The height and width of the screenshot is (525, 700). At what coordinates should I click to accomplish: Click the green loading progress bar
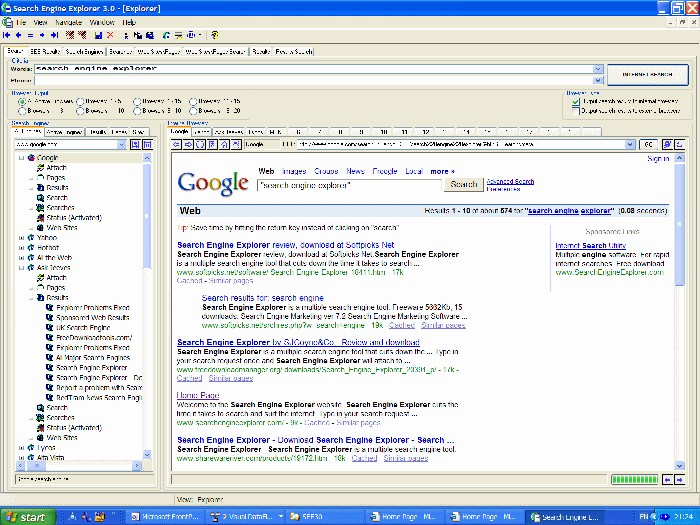click(x=634, y=479)
